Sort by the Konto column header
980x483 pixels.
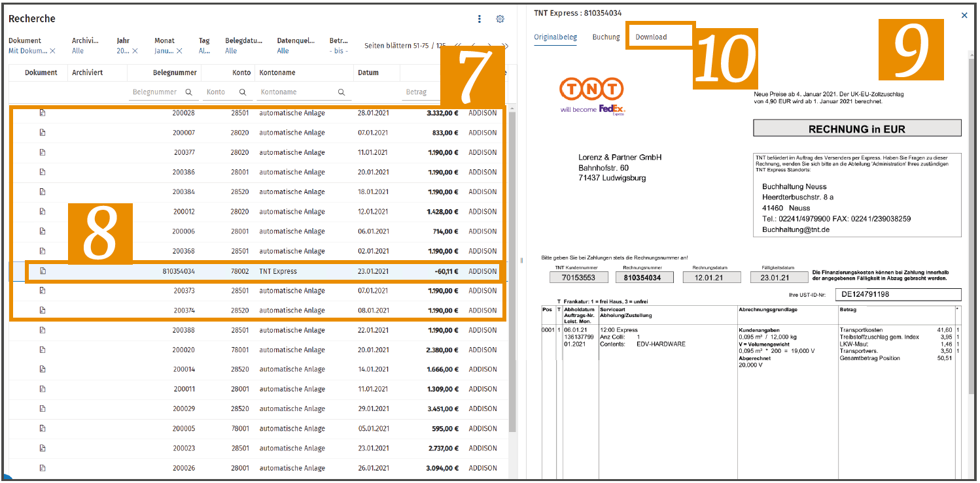click(241, 73)
